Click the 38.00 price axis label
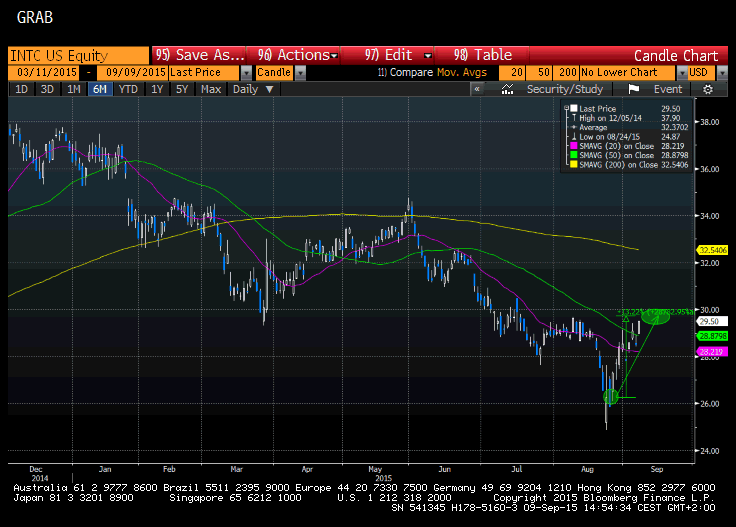Viewport: 736px width, 527px height. [x=710, y=122]
